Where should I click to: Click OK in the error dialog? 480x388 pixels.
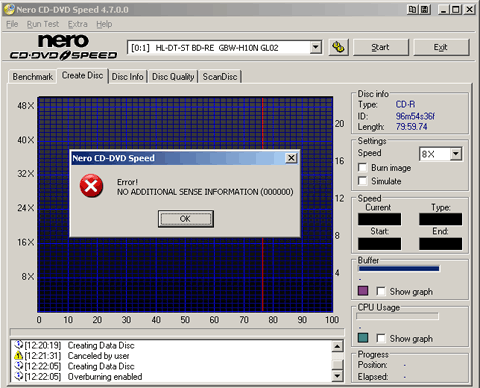coord(186,219)
